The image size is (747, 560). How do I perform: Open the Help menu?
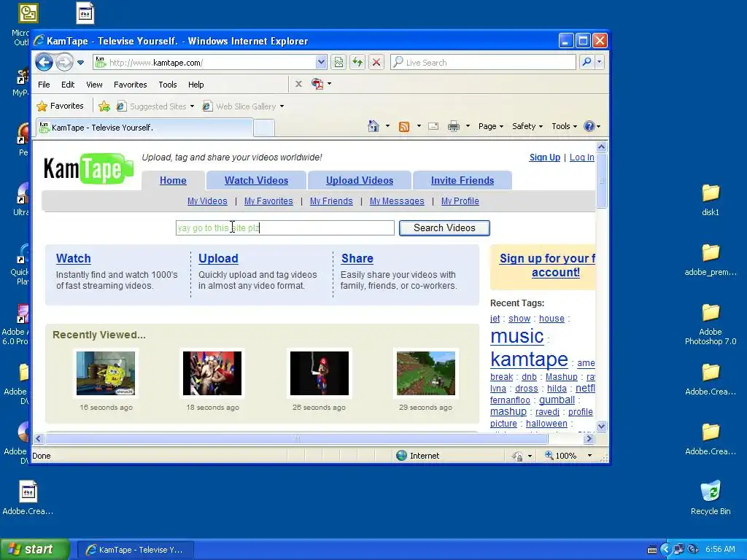pyautogui.click(x=196, y=85)
